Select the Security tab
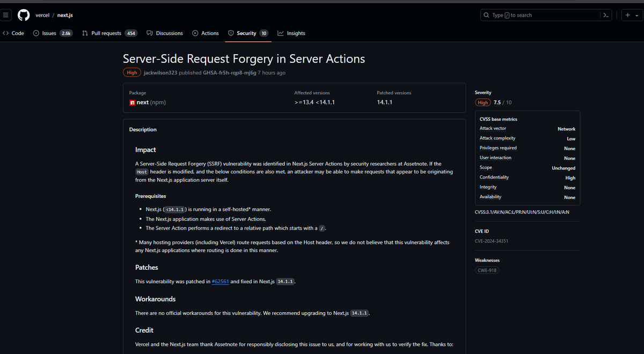 [x=248, y=33]
